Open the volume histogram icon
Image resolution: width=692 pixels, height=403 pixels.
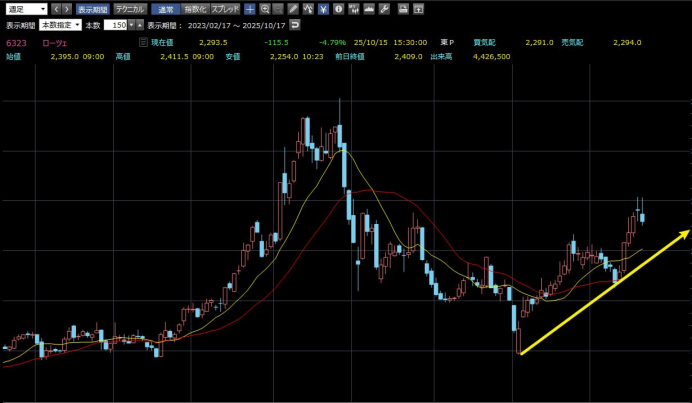369,8
